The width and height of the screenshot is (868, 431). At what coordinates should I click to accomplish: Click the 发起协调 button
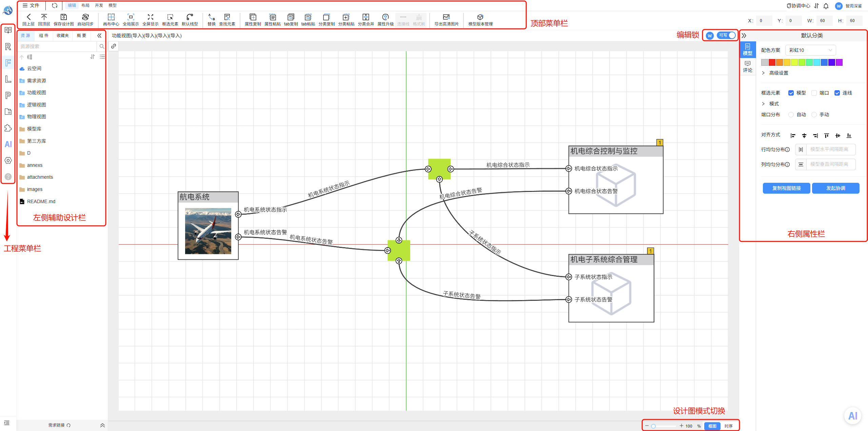pos(835,188)
